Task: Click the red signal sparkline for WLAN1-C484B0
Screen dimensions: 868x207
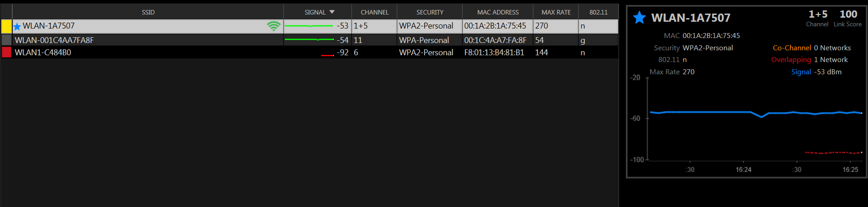Action: pyautogui.click(x=327, y=55)
